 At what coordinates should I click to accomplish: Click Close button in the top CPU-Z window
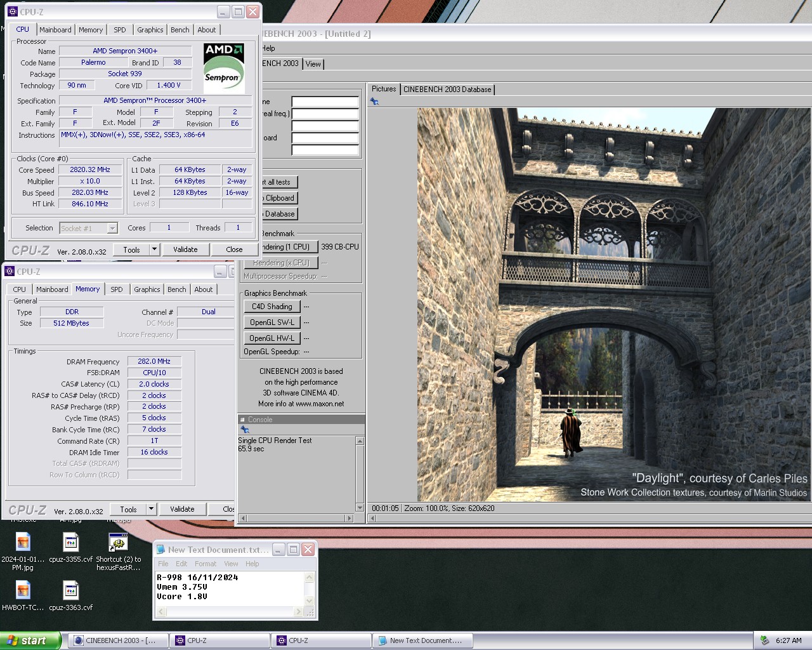point(234,249)
